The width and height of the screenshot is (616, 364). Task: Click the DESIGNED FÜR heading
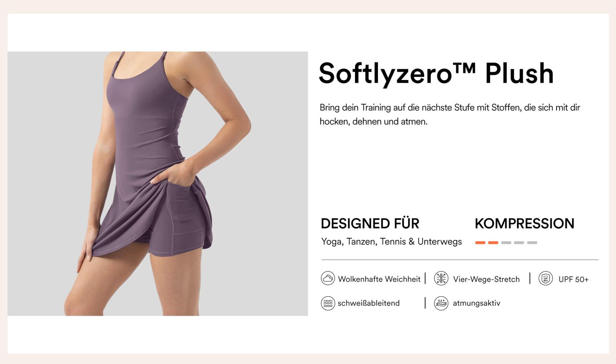tap(370, 223)
